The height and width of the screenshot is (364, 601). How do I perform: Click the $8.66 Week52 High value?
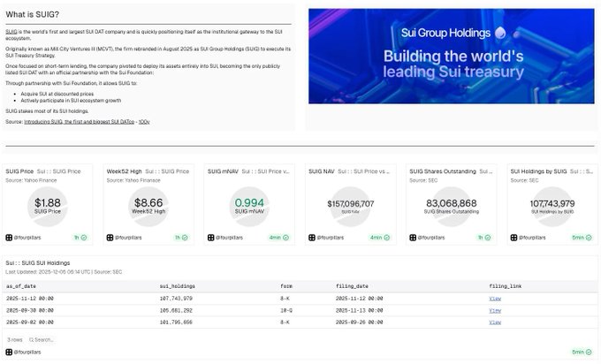click(148, 202)
